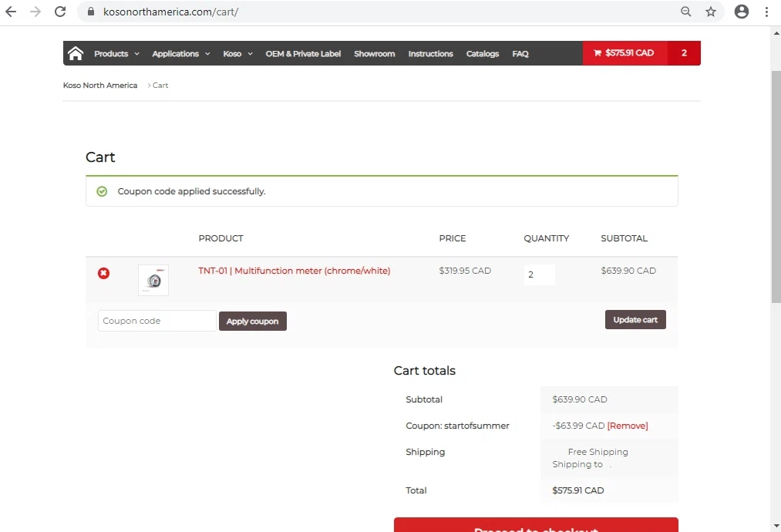Select the Total amount $575.91 CAD

tap(577, 490)
